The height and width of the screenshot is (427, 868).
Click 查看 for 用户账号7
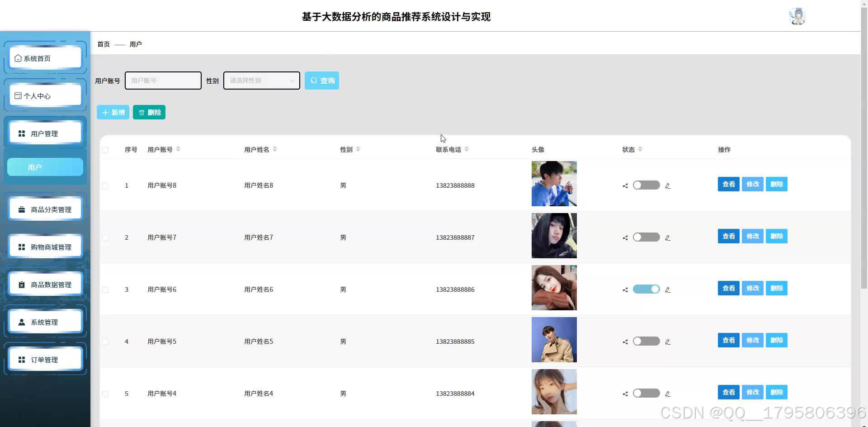(x=729, y=236)
